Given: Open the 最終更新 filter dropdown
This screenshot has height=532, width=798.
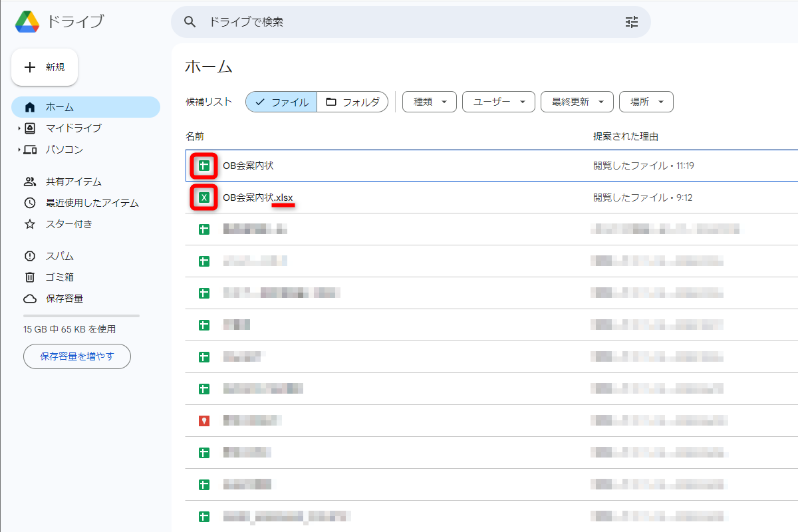Looking at the screenshot, I should pyautogui.click(x=577, y=102).
